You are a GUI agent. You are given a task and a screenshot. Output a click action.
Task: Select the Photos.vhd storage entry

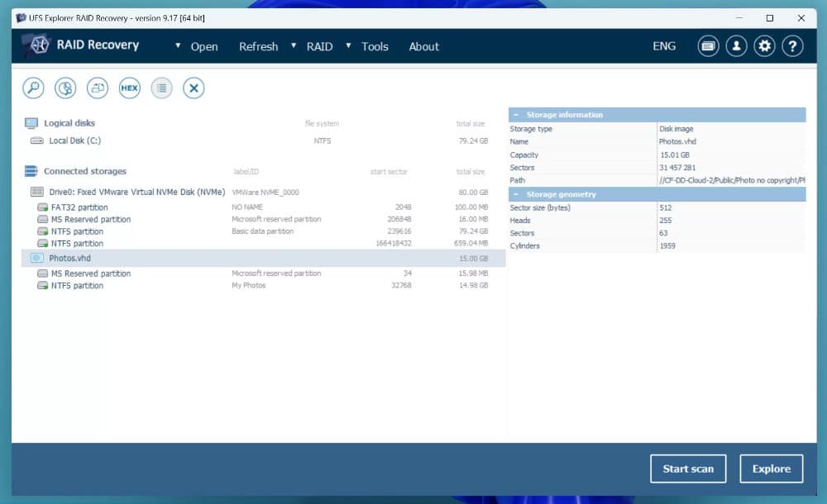click(263, 259)
